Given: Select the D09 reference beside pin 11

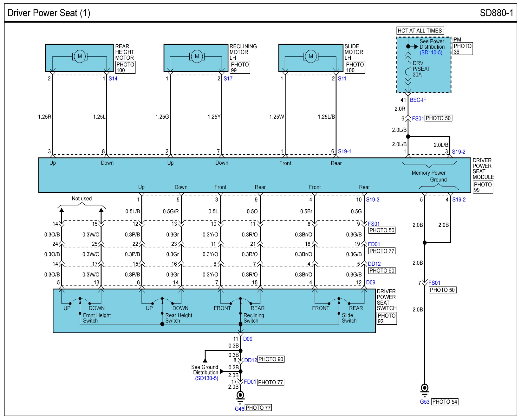Looking at the screenshot, I should 248,339.
